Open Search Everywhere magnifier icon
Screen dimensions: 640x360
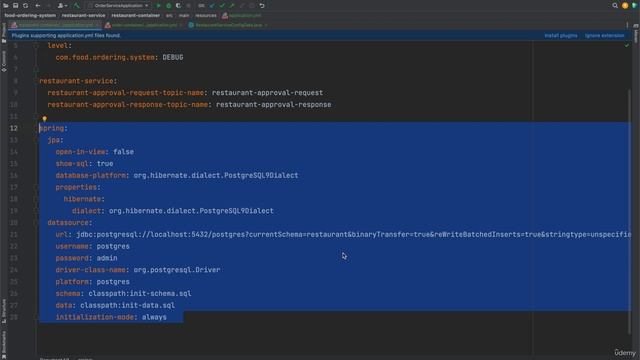tap(615, 6)
